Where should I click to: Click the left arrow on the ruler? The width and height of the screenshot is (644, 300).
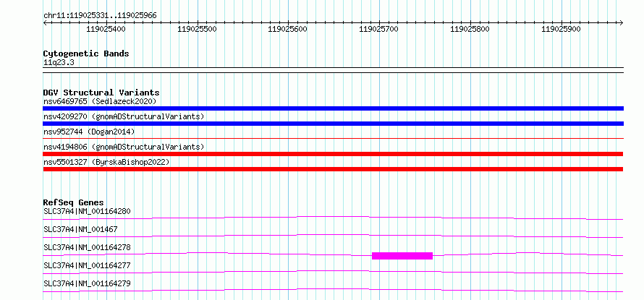coord(45,22)
